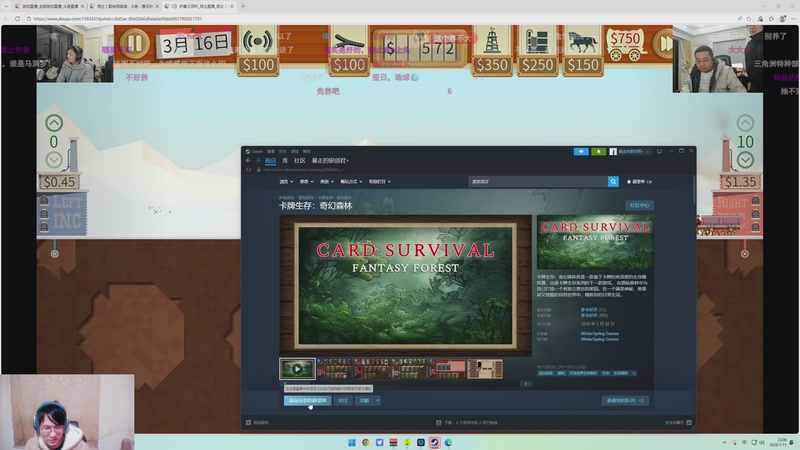Select the fifth screenshot thumbnail
Viewport: 800px width, 450px height.
pyautogui.click(x=447, y=369)
